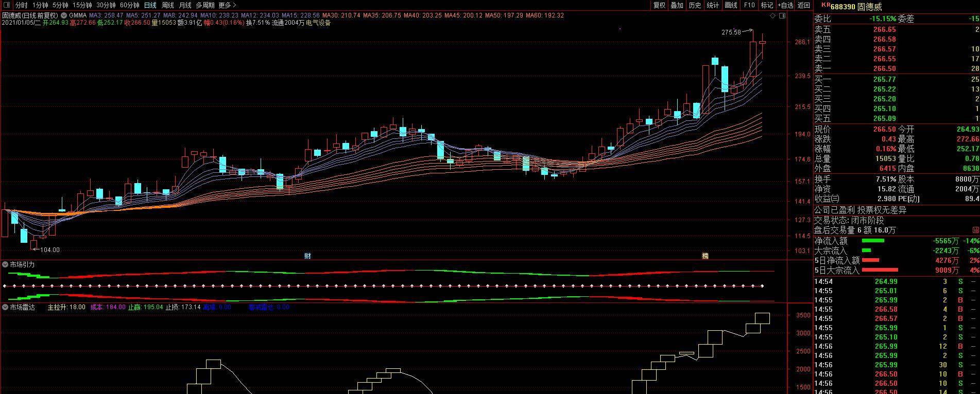Click the 电气设备 sector label
The height and width of the screenshot is (394, 980).
[x=318, y=23]
